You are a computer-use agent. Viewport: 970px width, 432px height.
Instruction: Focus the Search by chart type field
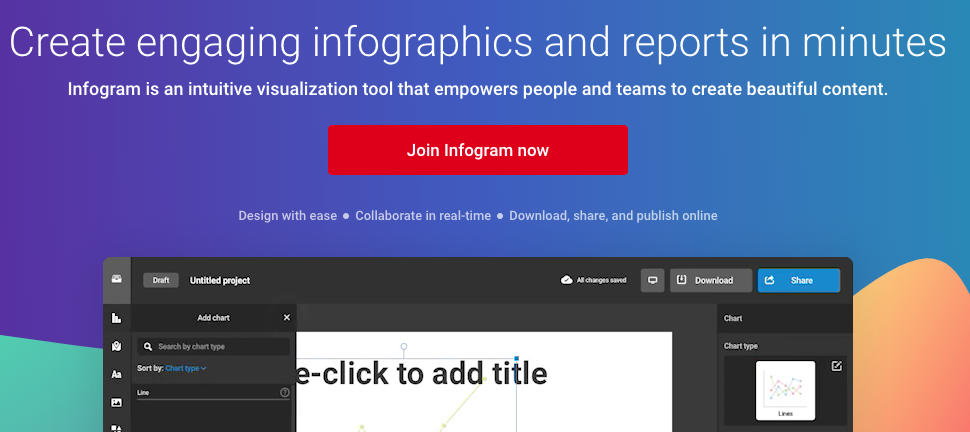(x=213, y=347)
